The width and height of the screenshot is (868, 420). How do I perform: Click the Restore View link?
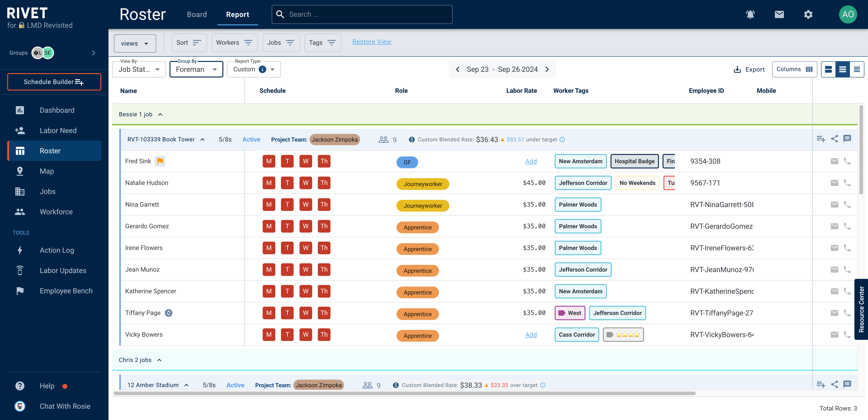(372, 42)
